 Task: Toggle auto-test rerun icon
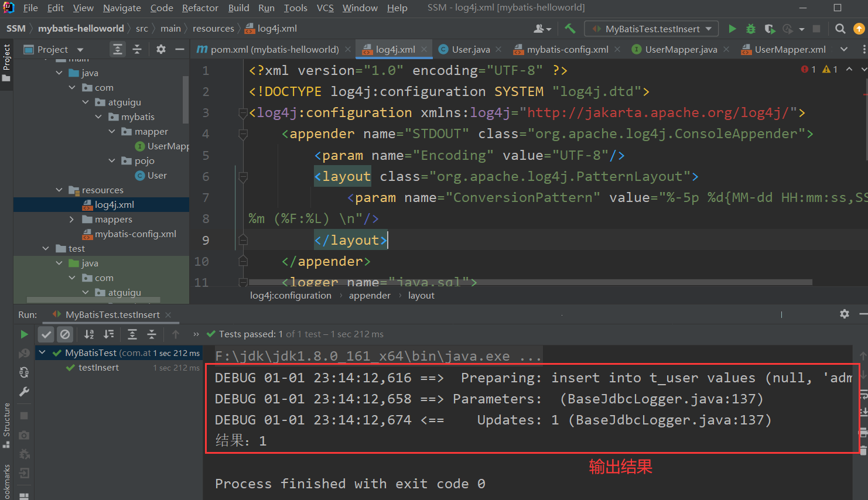[24, 372]
